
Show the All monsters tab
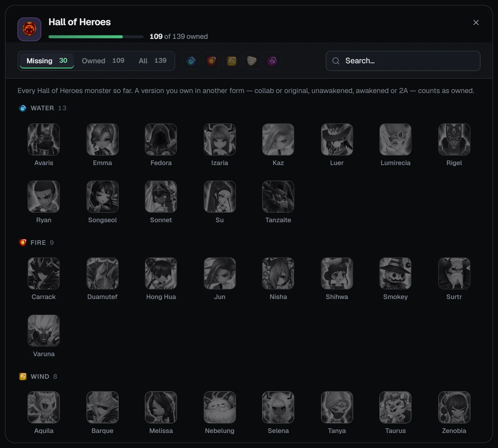(153, 61)
